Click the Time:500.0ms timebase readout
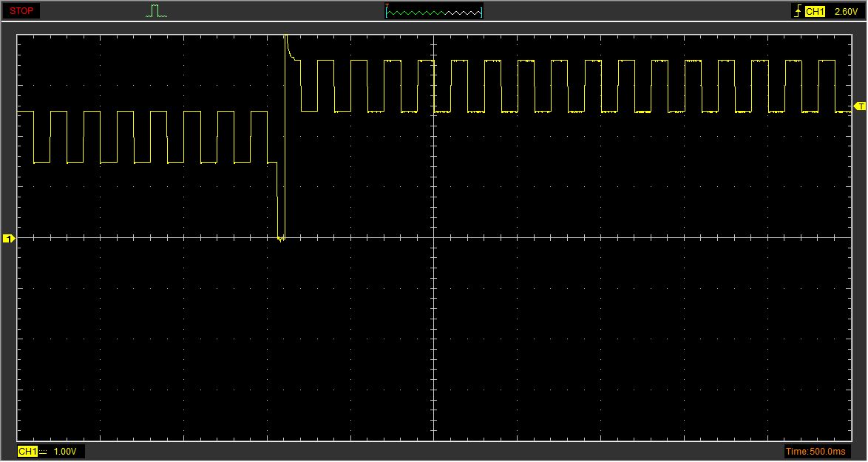 tap(816, 451)
